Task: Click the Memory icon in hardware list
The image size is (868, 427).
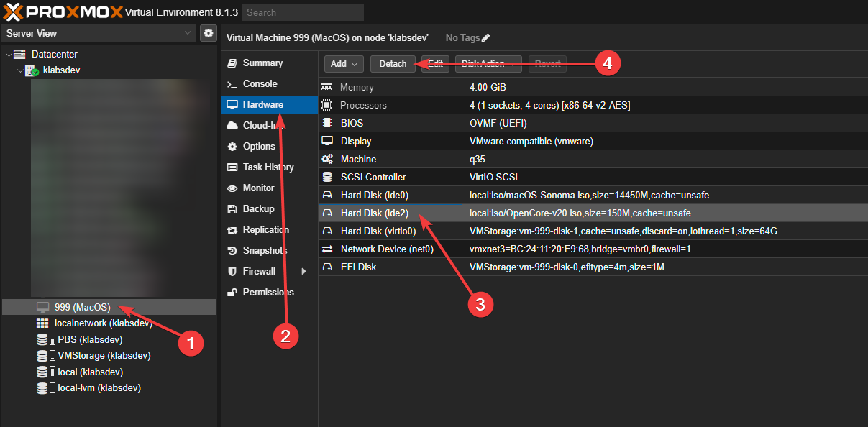Action: [x=328, y=87]
